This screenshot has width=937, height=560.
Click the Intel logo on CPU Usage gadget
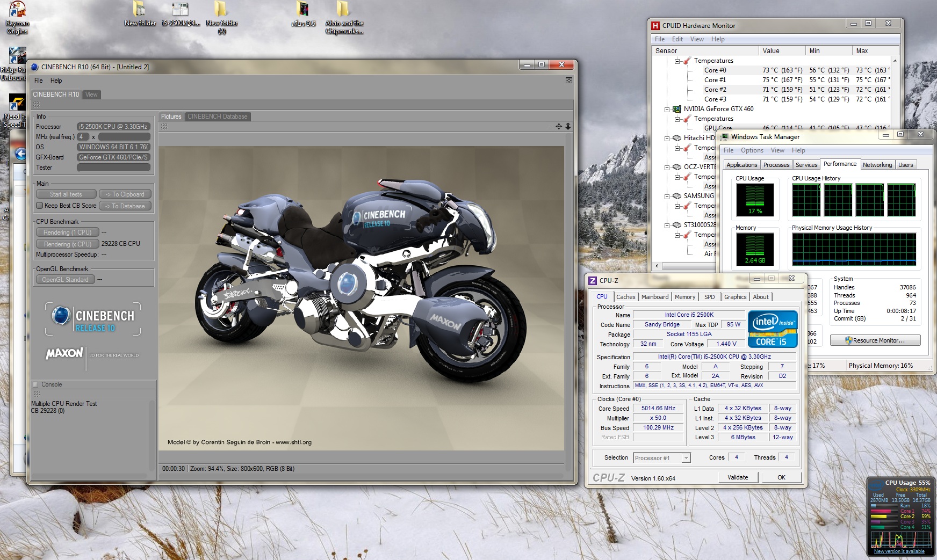pos(876,486)
